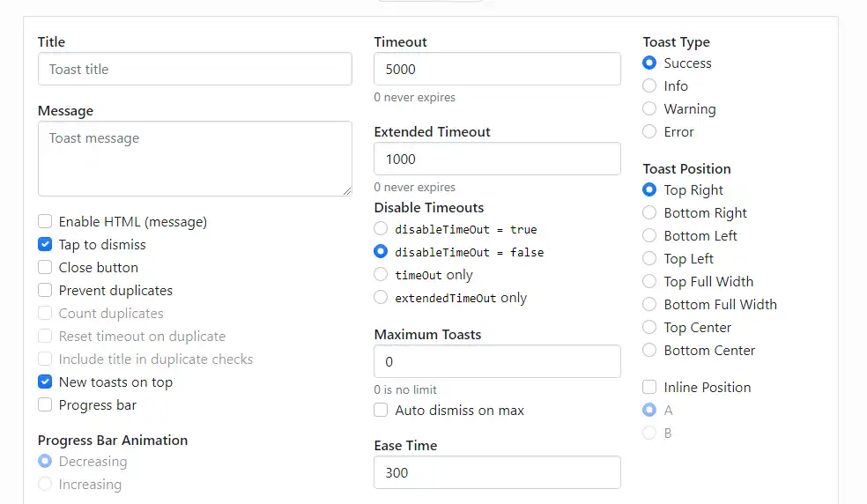Select extendedTimeOut only radio option
867x504 pixels.
coord(381,298)
